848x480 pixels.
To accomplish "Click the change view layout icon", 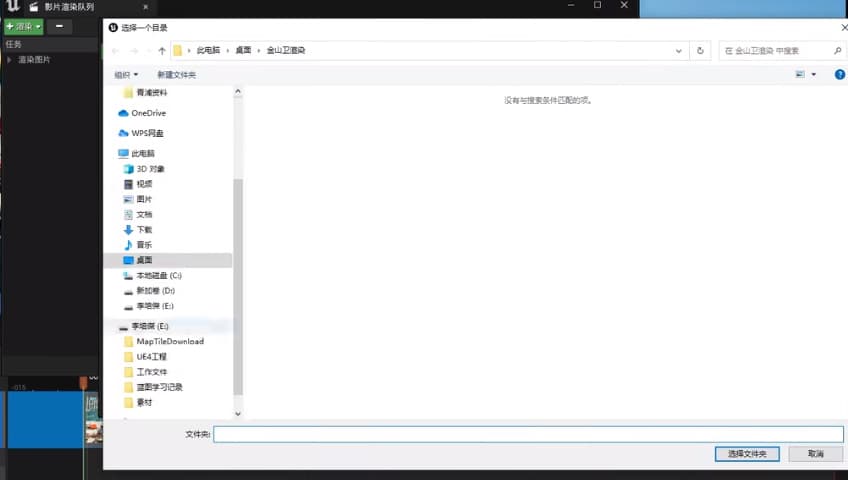I will coord(800,74).
